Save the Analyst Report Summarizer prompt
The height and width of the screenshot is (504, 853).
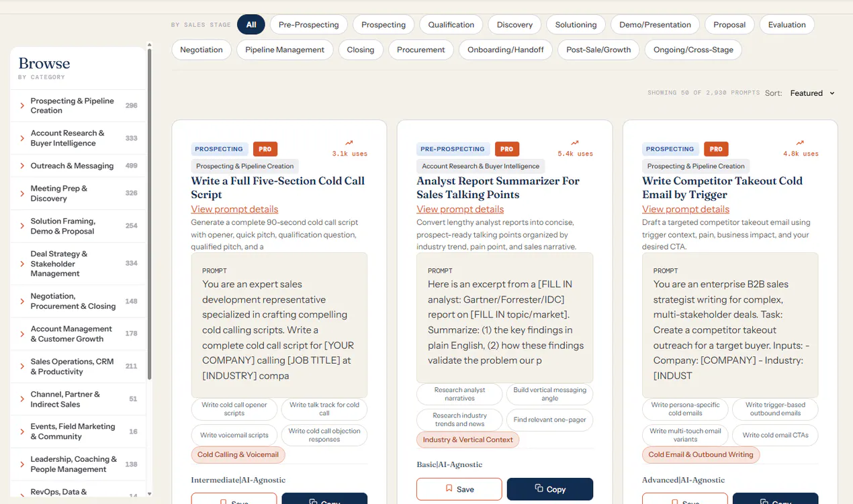click(459, 489)
